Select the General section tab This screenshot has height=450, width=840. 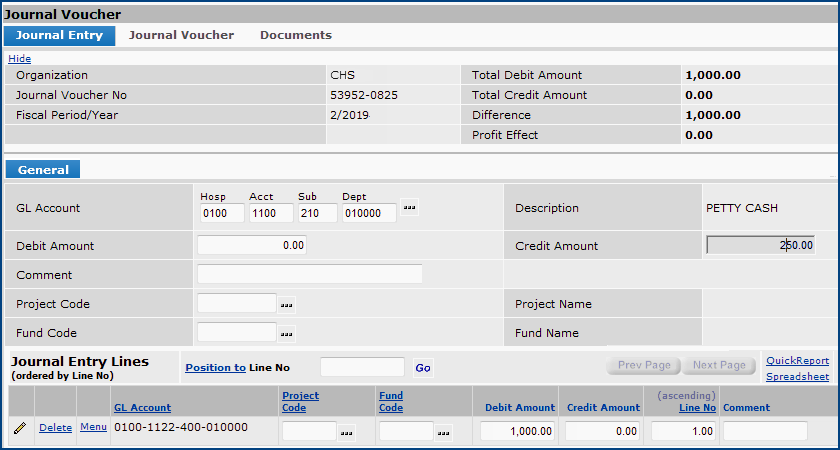(43, 170)
